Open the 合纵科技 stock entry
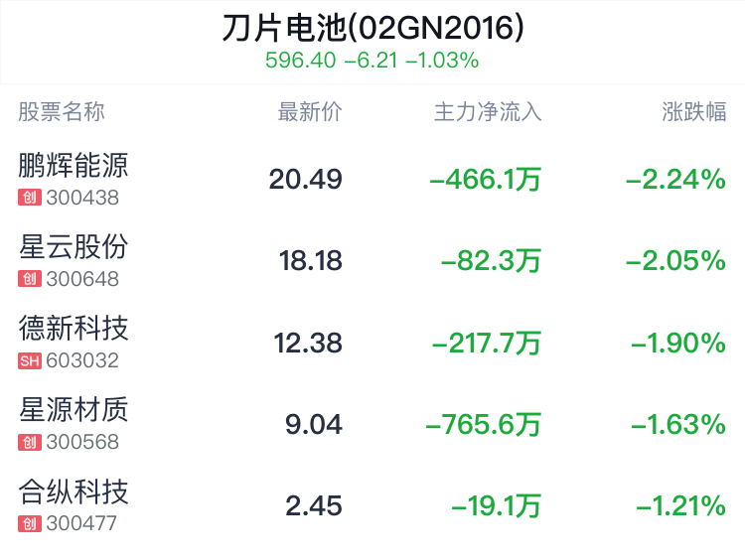Viewport: 745px width, 560px height. tap(74, 490)
